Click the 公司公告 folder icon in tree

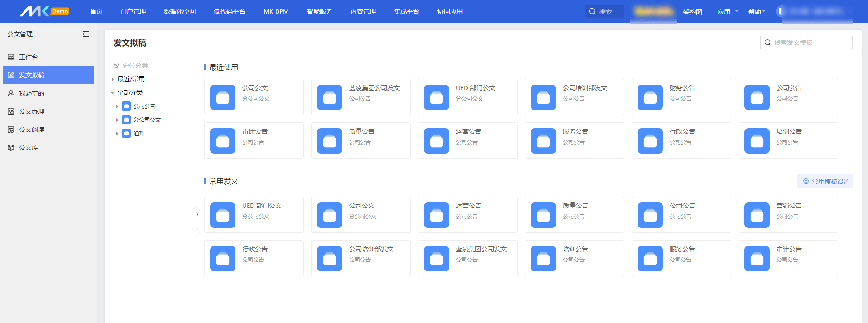[x=126, y=106]
